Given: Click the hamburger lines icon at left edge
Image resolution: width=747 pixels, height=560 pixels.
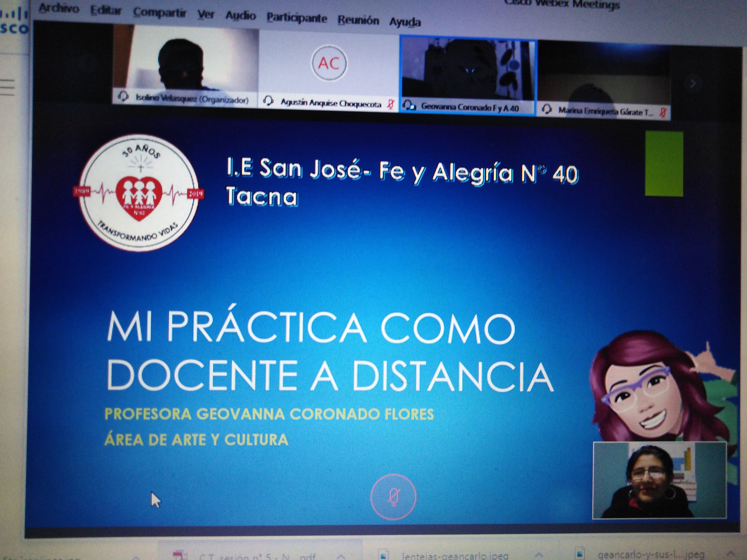Looking at the screenshot, I should (x=7, y=87).
